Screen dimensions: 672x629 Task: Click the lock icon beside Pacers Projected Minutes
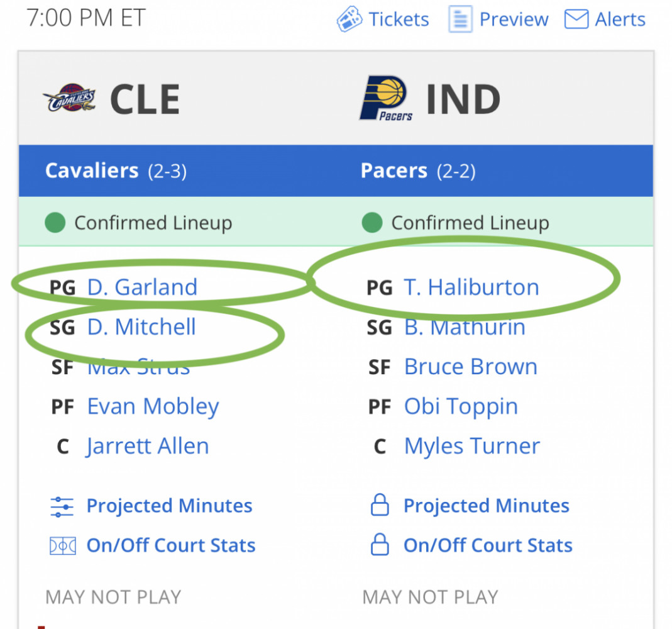[380, 504]
